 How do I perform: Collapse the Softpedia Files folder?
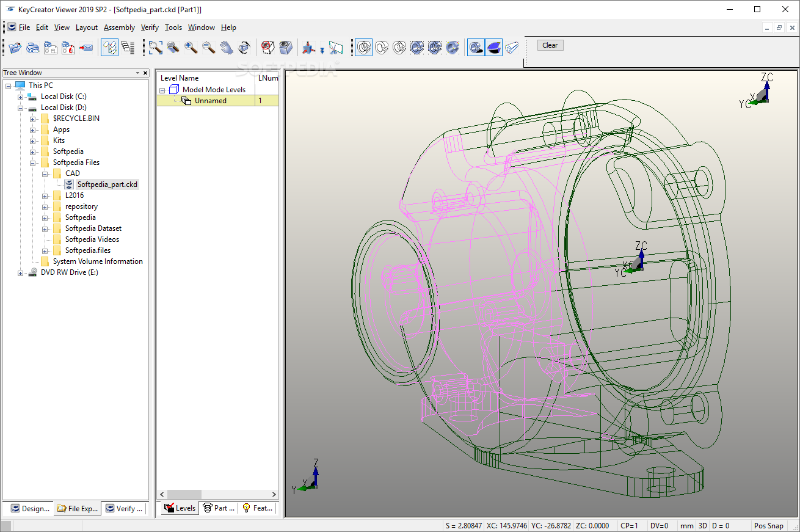click(x=33, y=162)
